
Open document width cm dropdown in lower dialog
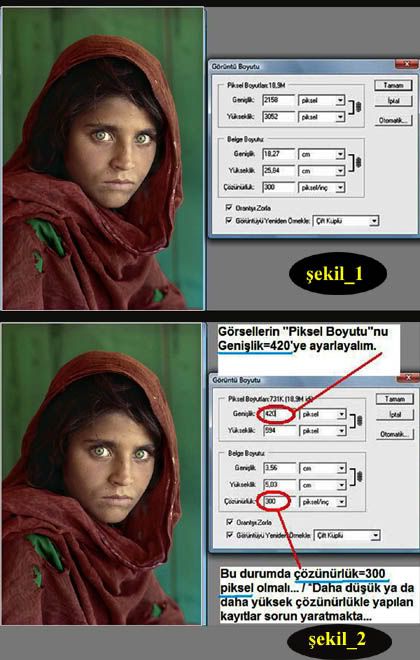click(x=323, y=468)
